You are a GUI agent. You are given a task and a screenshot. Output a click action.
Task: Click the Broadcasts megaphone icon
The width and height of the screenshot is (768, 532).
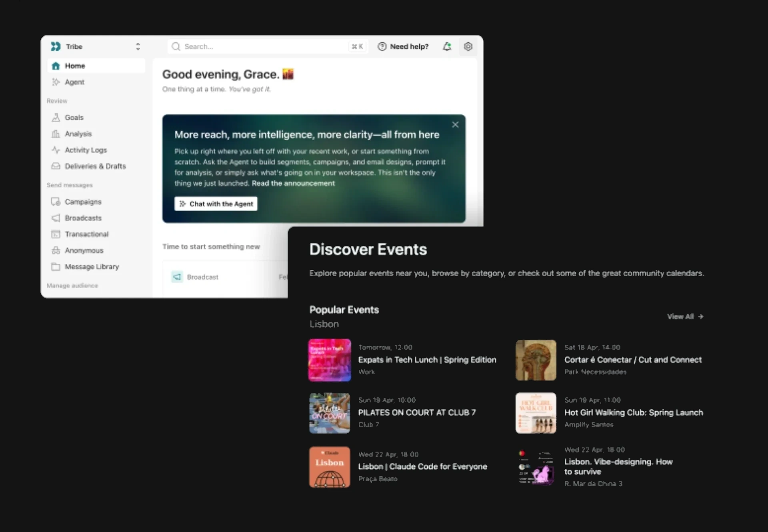pyautogui.click(x=56, y=218)
